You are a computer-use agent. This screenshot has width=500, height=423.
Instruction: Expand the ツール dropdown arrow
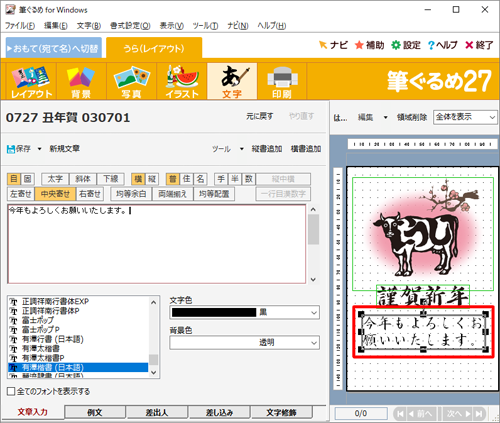pyautogui.click(x=242, y=149)
